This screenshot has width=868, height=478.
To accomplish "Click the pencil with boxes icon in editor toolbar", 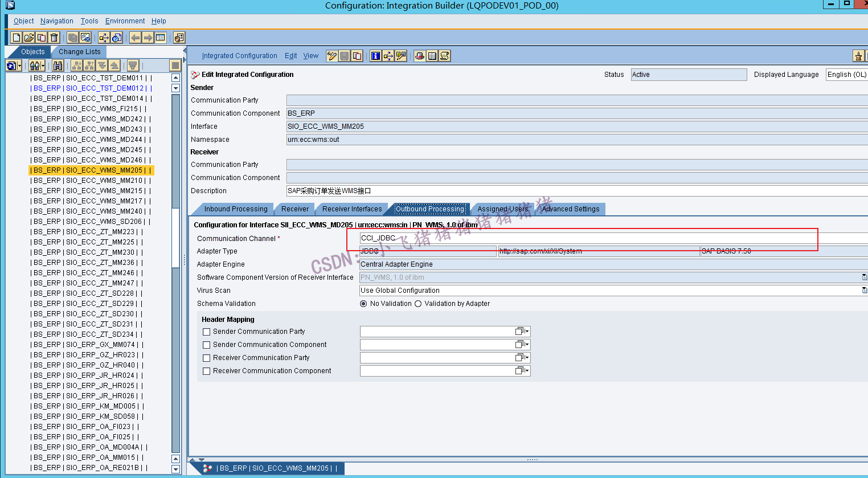I will pos(400,56).
